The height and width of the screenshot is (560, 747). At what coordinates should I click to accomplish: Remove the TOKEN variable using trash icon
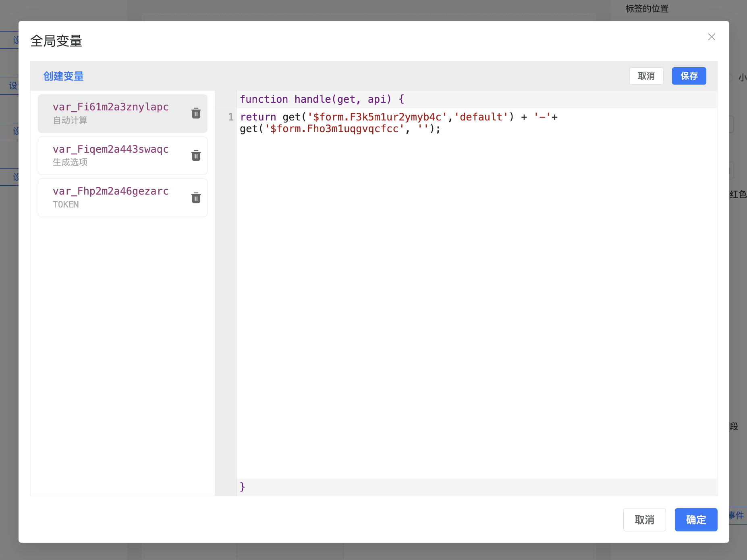196,198
